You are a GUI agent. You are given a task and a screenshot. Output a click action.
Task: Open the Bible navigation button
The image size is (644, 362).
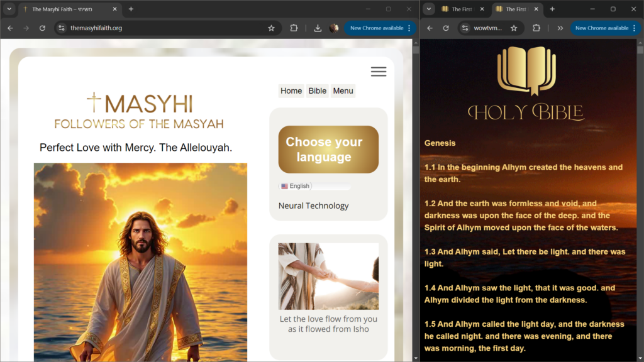coord(317,90)
